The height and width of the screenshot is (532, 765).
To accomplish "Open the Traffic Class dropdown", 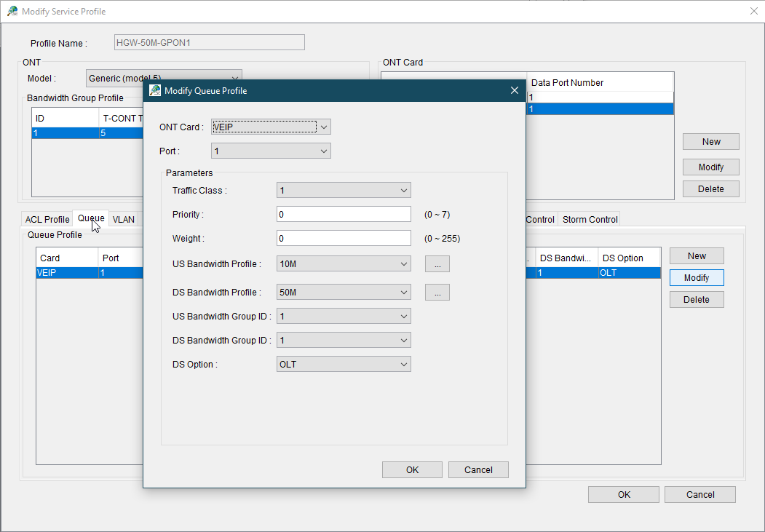I will 344,191.
